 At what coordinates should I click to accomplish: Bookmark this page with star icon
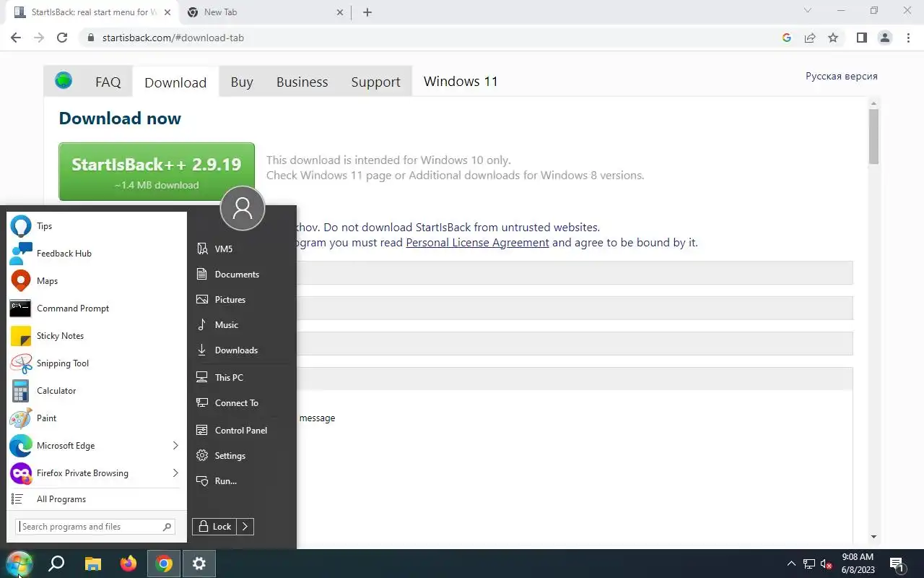pyautogui.click(x=833, y=38)
